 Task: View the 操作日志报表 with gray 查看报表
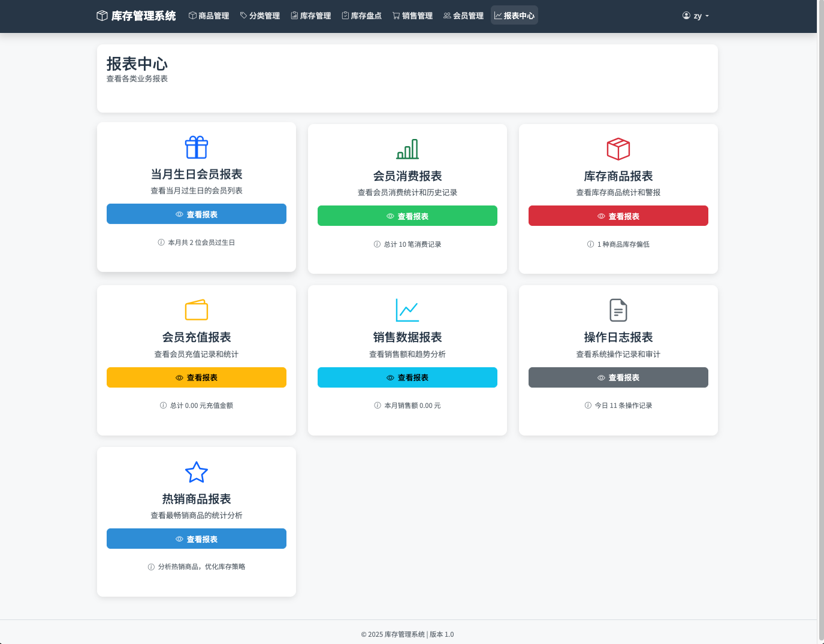click(618, 377)
